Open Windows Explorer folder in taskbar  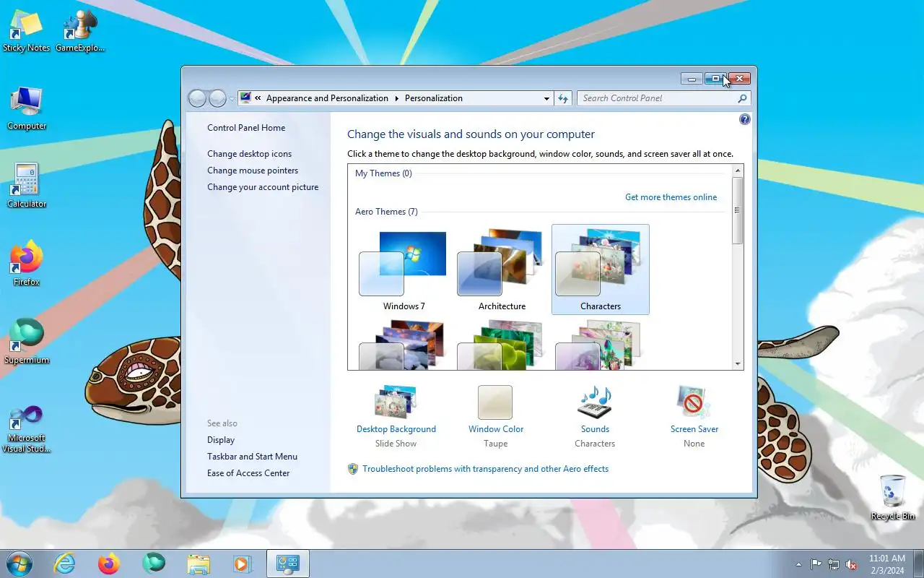click(x=199, y=564)
